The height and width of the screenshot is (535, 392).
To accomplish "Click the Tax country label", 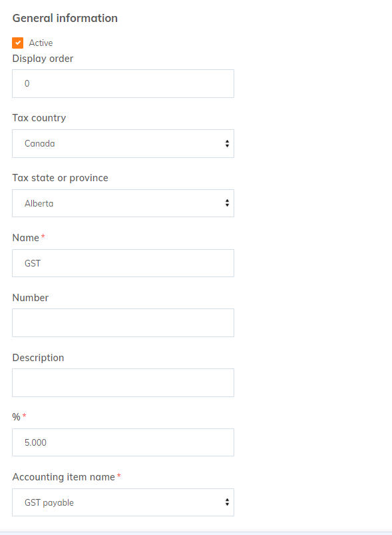I will pos(39,118).
